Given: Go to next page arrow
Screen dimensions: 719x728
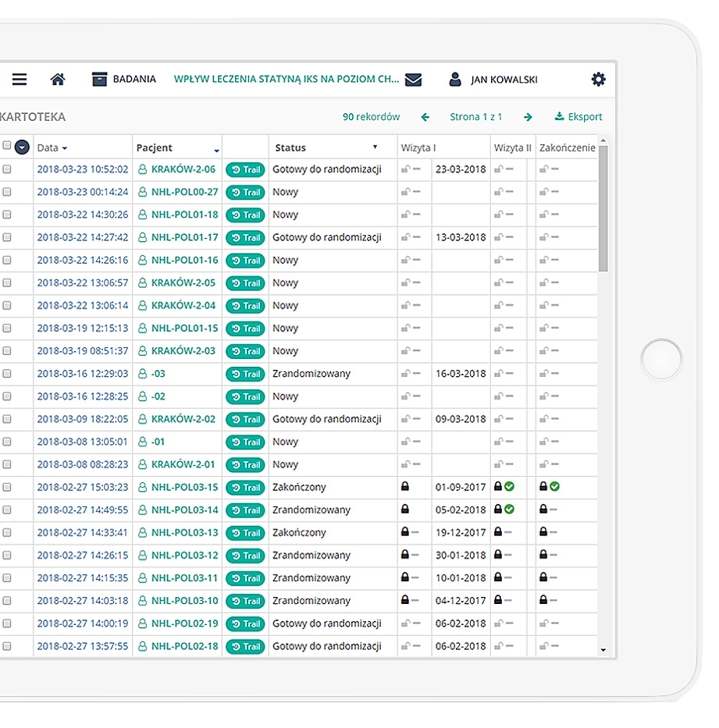Looking at the screenshot, I should [x=528, y=117].
